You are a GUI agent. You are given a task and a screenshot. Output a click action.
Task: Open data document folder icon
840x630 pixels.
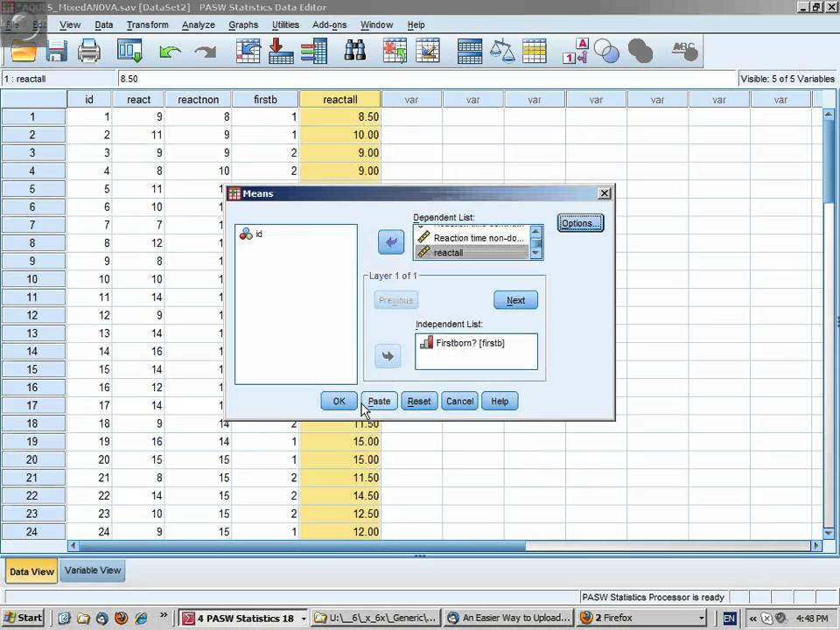click(x=24, y=52)
